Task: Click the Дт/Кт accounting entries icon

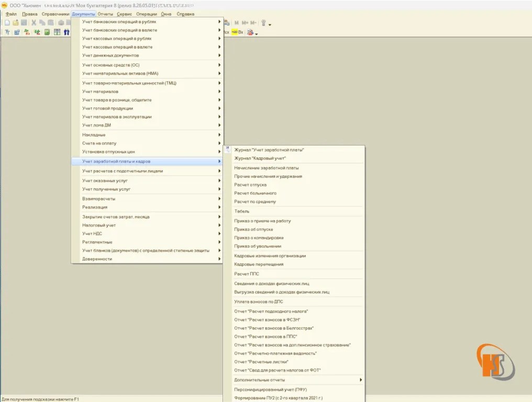Action: (x=27, y=32)
